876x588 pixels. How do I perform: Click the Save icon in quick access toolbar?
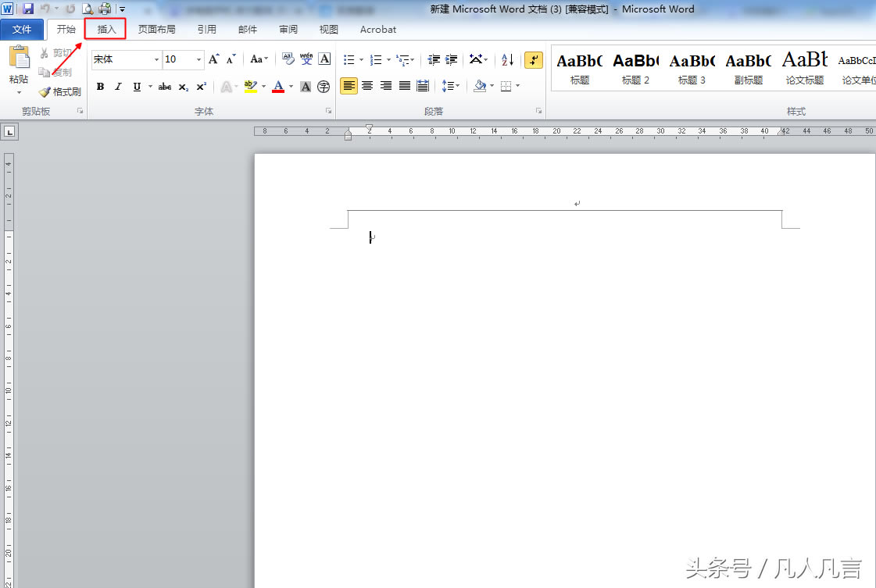point(28,9)
